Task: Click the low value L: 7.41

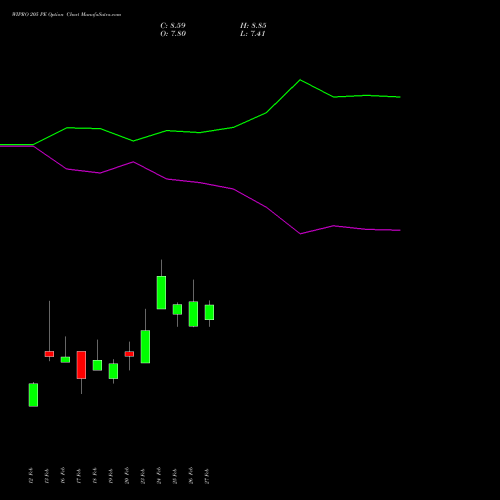Action: tap(252, 34)
